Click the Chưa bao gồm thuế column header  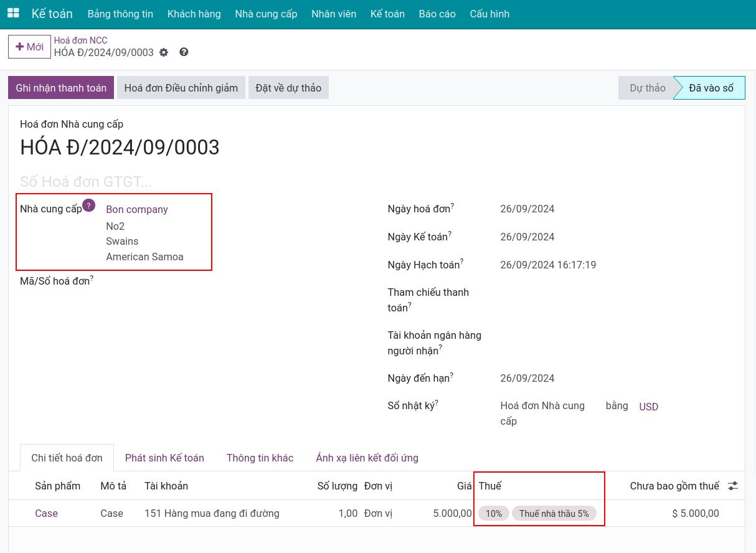coord(674,486)
